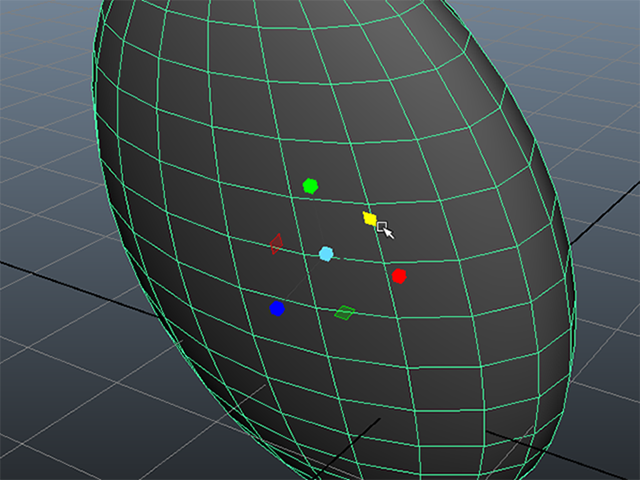Click the blue Z-axis scale handle
The image size is (640, 480).
(x=277, y=309)
